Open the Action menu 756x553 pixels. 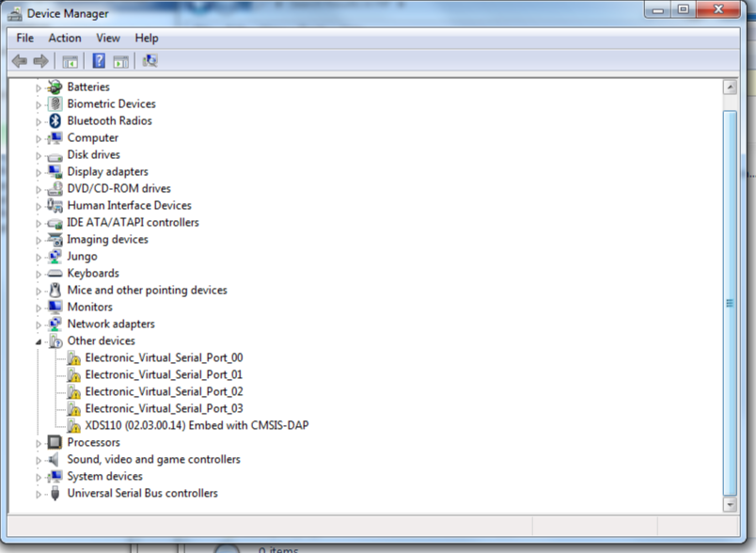coord(65,38)
